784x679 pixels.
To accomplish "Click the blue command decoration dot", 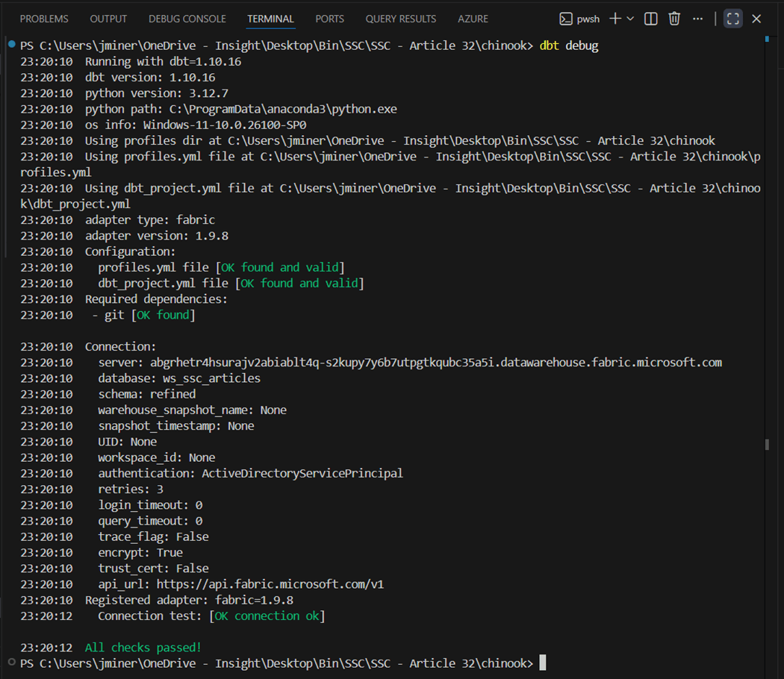I will [x=11, y=45].
